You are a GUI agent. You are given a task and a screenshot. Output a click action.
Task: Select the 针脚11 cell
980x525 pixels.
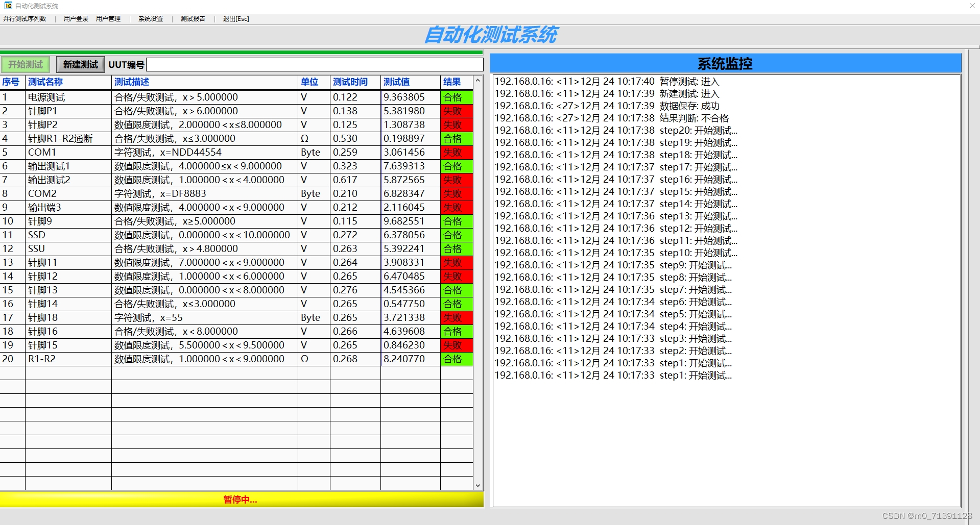68,263
